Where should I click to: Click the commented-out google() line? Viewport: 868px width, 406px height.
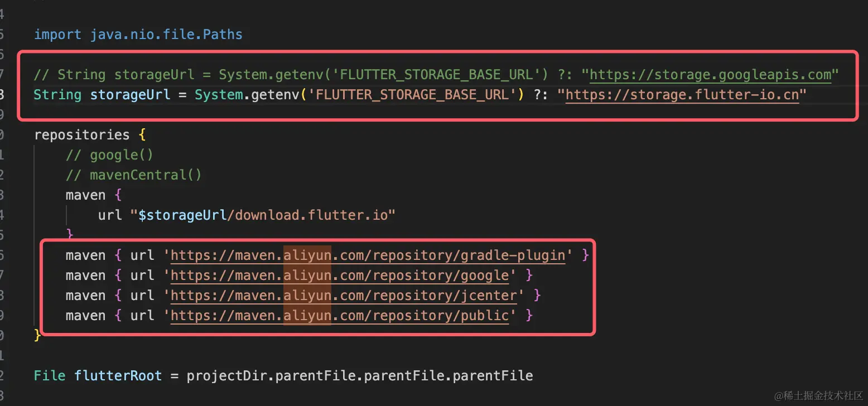(x=109, y=155)
